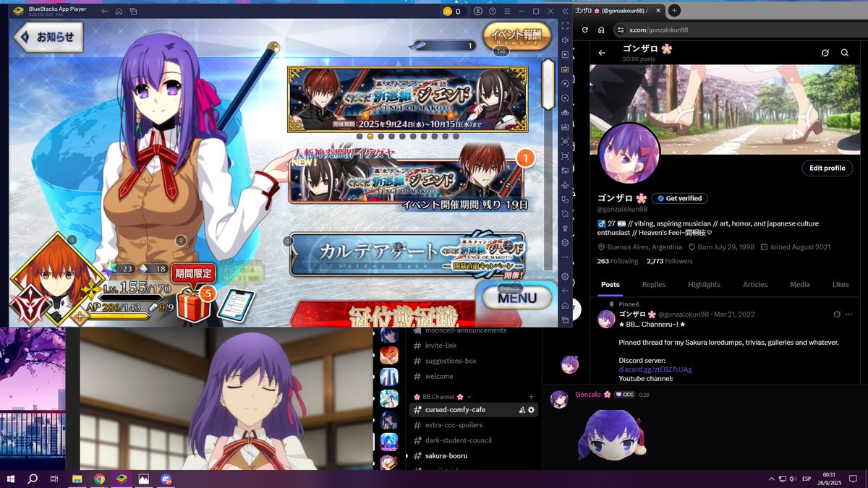
Task: Open Google Chrome from taskbar
Action: (99, 479)
